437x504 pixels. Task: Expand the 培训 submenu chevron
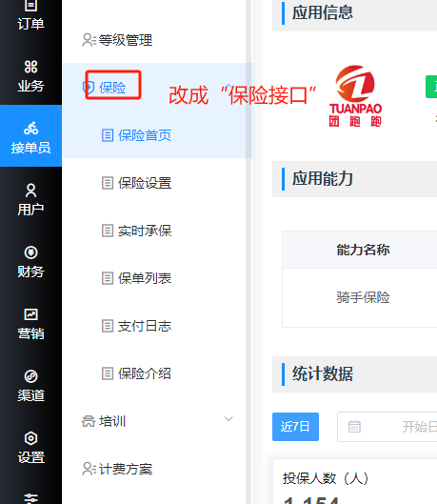[x=228, y=419]
